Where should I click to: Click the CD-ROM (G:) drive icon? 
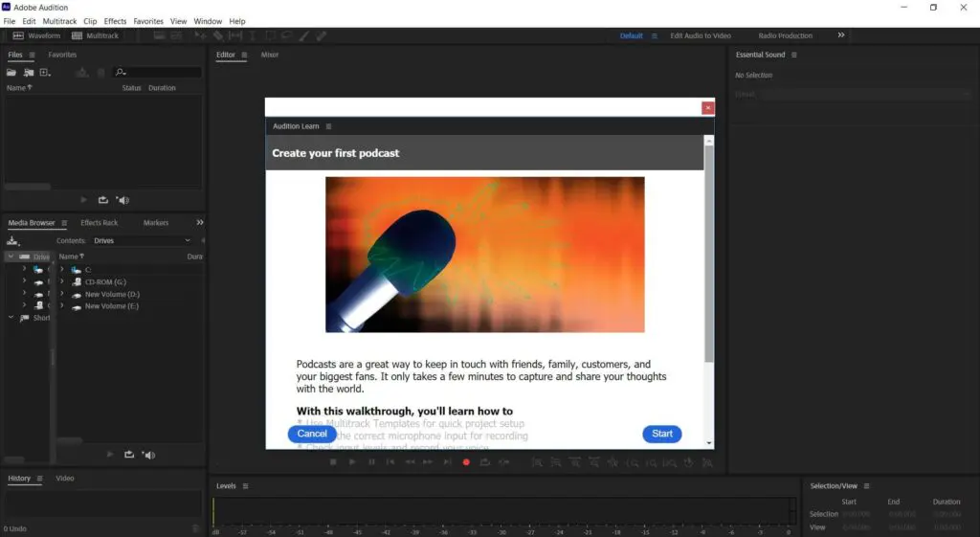77,282
